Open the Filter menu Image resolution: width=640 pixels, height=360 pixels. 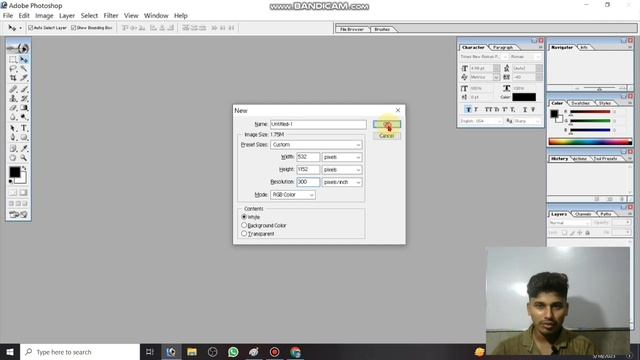pos(111,16)
